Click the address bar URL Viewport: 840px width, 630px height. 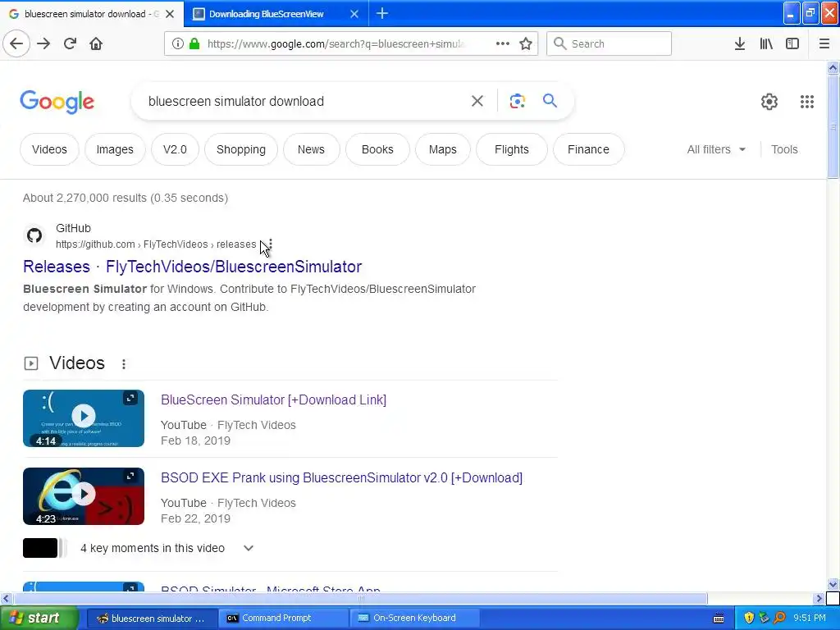(336, 44)
